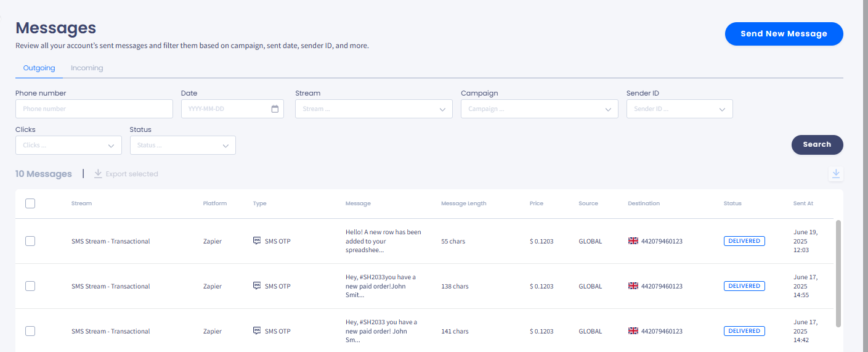
Task: Open the Sender ID dropdown filter
Action: [x=679, y=109]
